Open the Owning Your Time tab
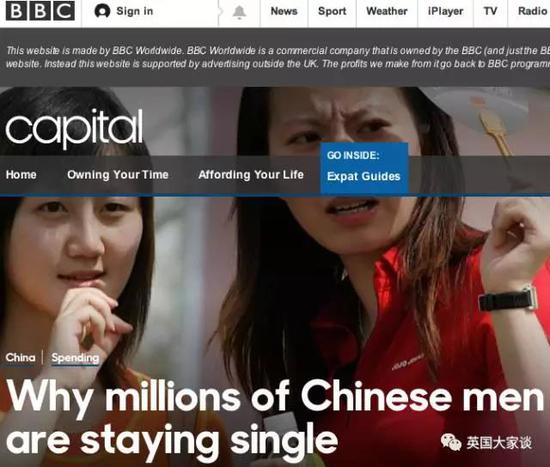This screenshot has width=550, height=467. tap(118, 175)
